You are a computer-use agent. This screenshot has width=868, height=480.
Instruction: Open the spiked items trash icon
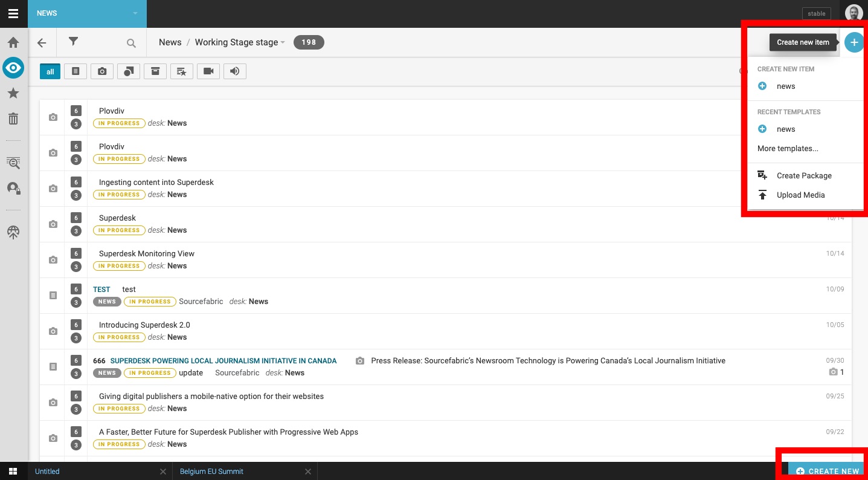tap(13, 118)
